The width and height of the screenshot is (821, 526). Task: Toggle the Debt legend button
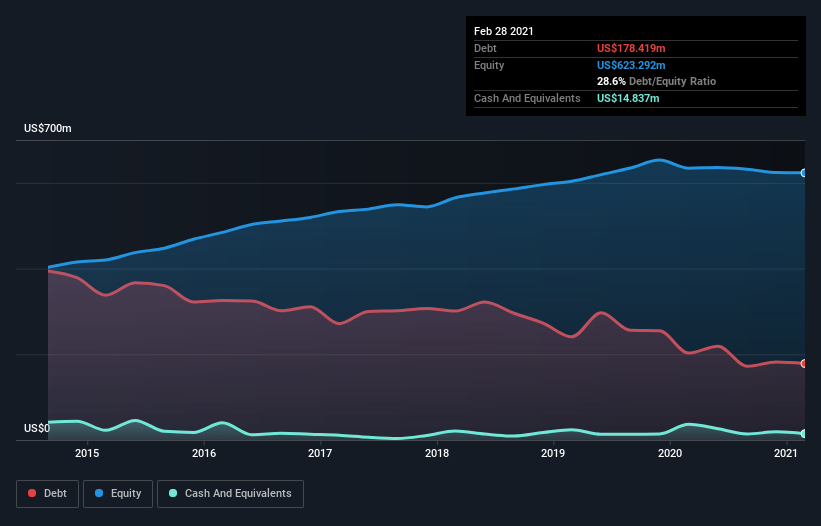coord(47,494)
